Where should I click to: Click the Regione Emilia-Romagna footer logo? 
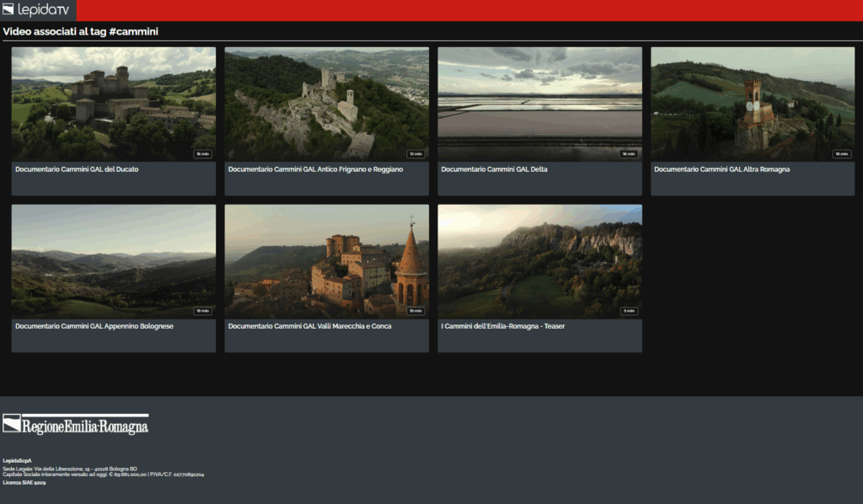coord(76,425)
